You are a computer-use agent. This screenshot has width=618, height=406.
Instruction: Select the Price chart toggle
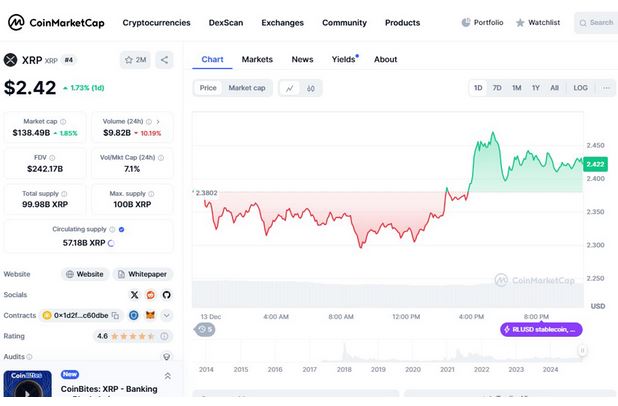(x=208, y=88)
